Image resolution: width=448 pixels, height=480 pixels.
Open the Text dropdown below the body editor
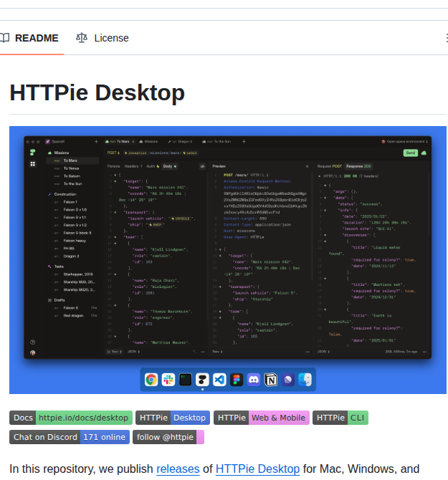click(114, 352)
